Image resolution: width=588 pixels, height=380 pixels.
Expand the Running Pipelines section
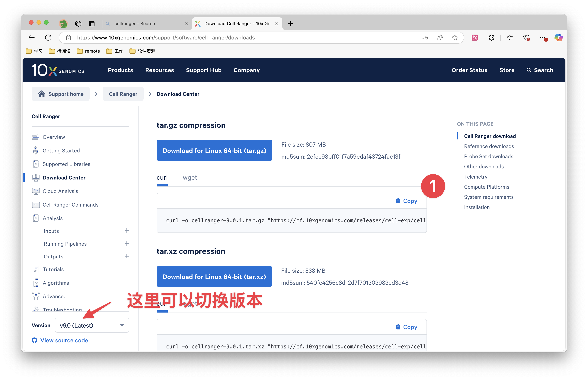coord(127,244)
